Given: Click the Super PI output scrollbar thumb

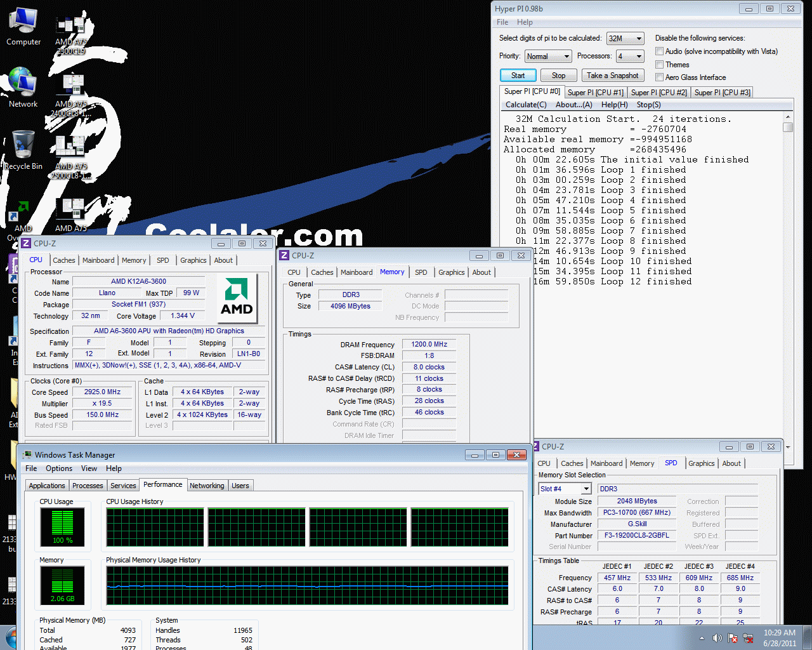Looking at the screenshot, I should tap(788, 127).
